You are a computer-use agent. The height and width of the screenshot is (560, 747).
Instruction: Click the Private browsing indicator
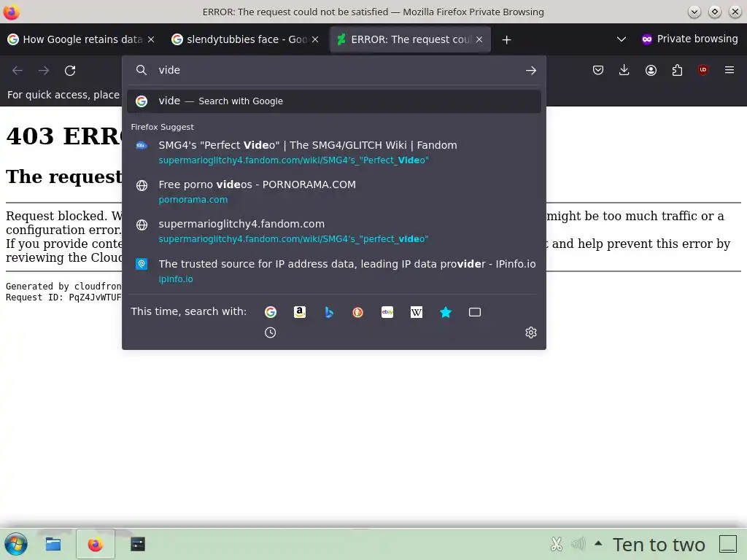689,39
